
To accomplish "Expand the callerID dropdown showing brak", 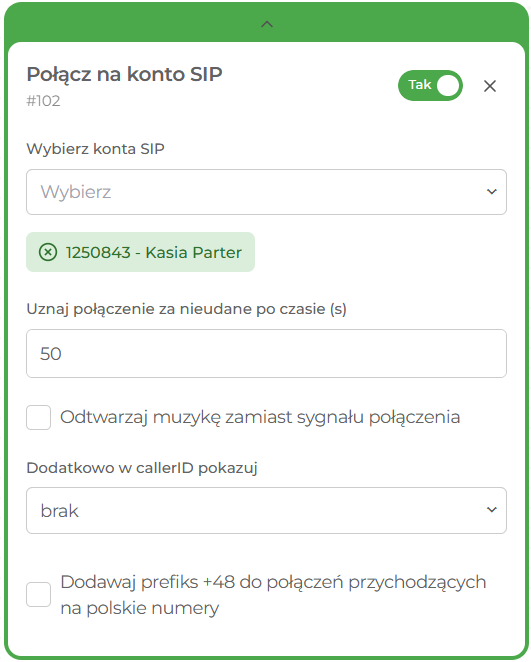I will pos(266,510).
